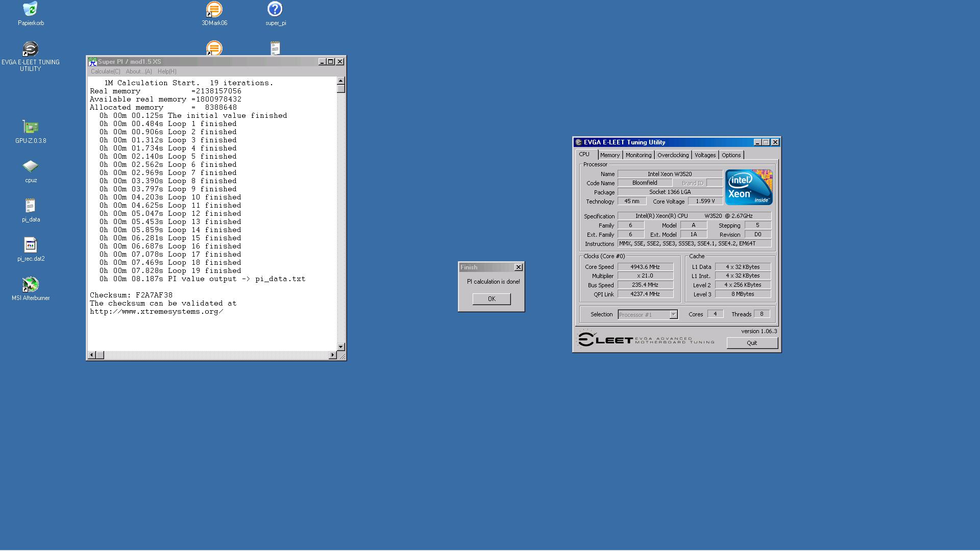Switch to the Monitoring tab
Screen dimensions: 980x551
639,155
